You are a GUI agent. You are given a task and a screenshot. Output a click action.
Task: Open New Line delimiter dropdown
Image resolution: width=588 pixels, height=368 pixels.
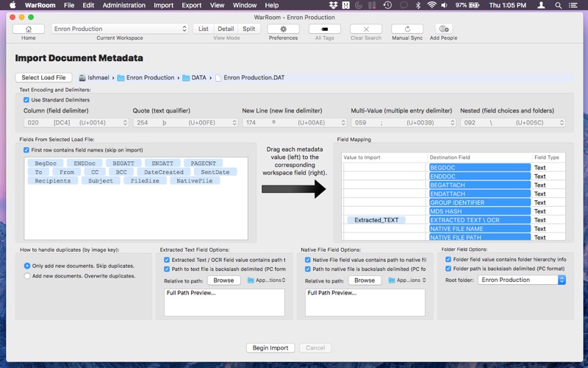(x=295, y=123)
